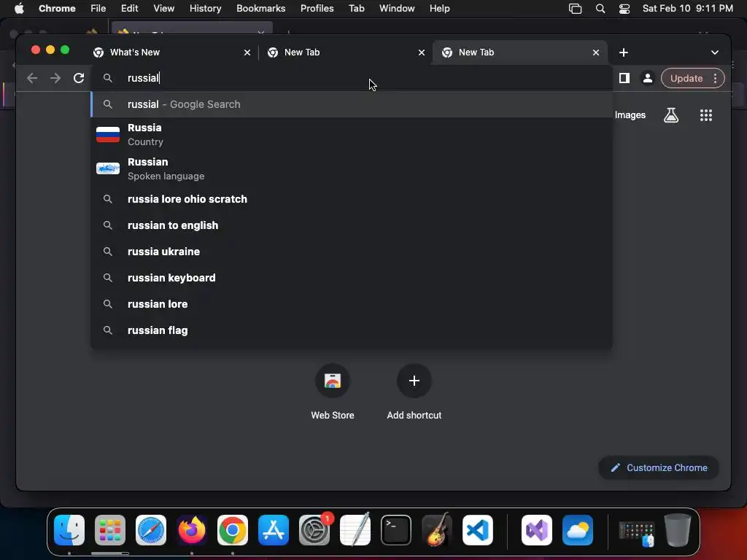The height and width of the screenshot is (560, 747).
Task: Launch Safari from the Dock
Action: (x=151, y=529)
